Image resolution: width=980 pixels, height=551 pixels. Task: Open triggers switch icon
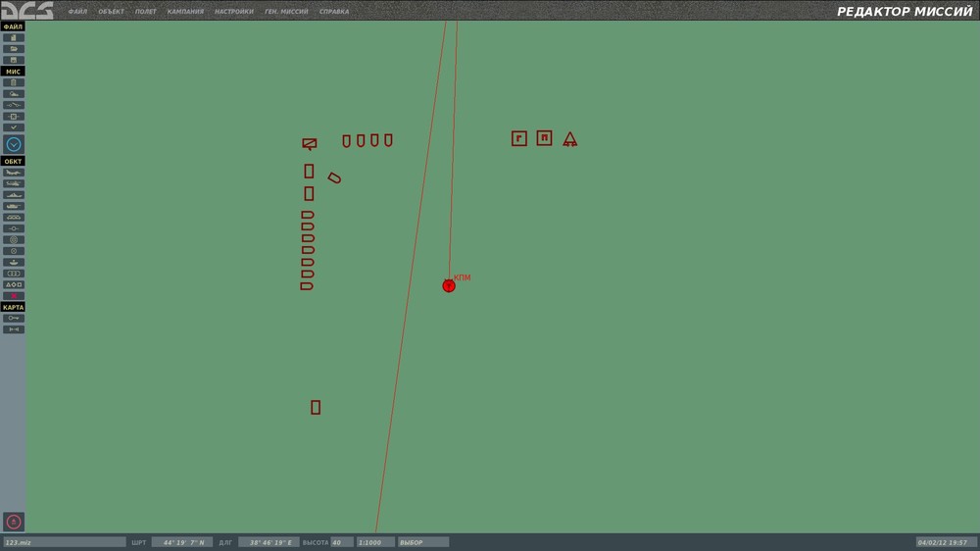[x=13, y=105]
